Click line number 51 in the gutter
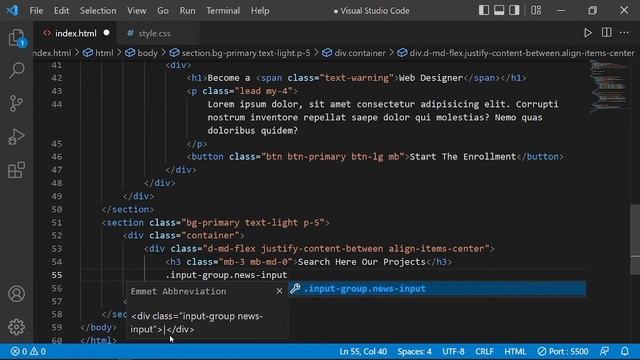The height and width of the screenshot is (360, 640). (x=57, y=222)
